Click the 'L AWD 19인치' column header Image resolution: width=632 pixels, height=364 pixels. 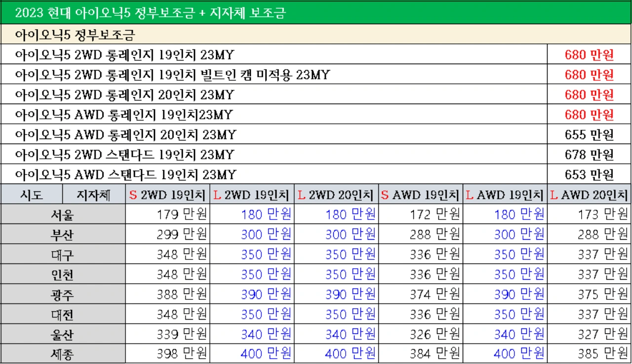pyautogui.click(x=506, y=194)
